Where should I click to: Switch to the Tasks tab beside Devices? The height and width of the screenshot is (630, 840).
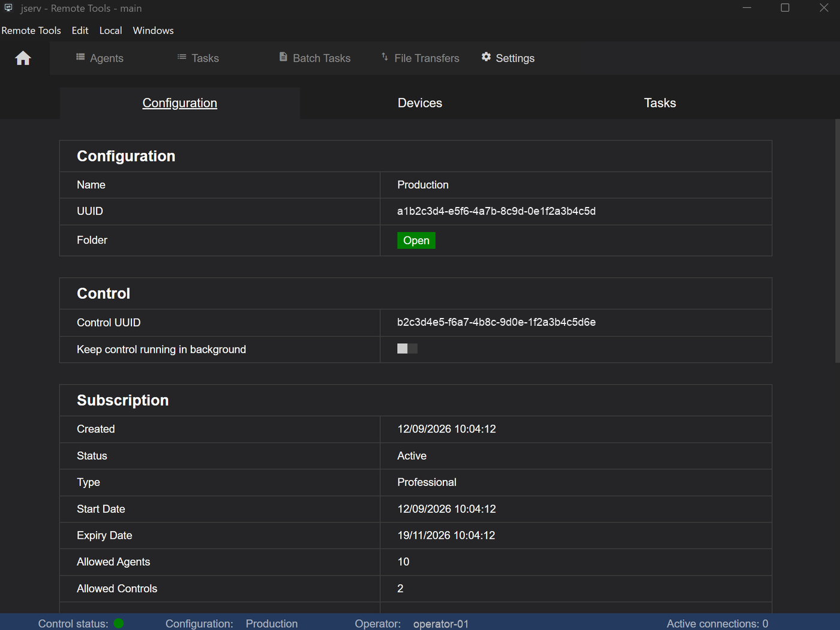(660, 103)
